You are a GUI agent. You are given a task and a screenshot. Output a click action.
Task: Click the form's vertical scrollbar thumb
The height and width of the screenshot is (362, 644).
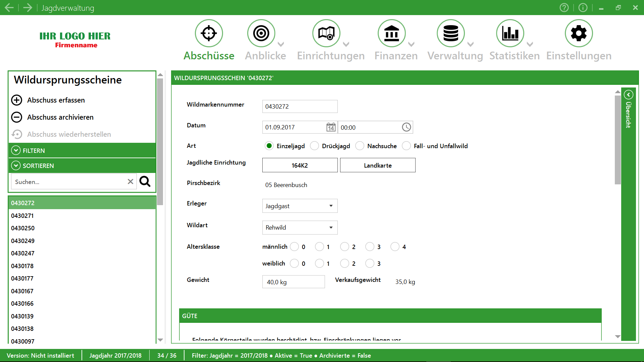coord(618,140)
